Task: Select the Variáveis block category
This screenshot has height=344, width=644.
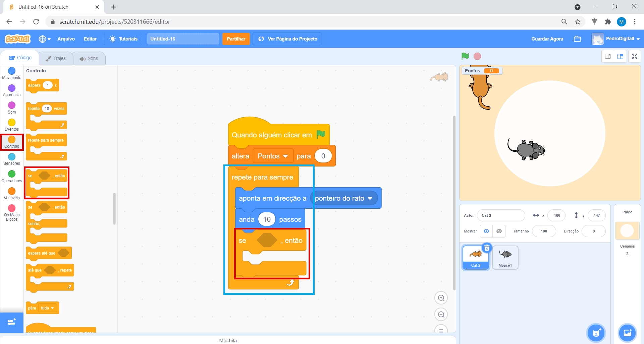Action: point(12,194)
